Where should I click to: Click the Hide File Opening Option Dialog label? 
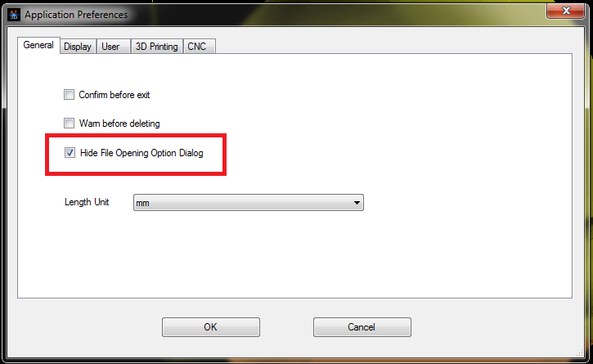pos(142,153)
